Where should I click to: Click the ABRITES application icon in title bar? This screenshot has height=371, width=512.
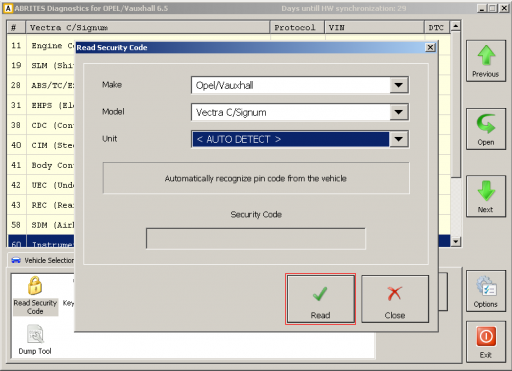[8, 8]
